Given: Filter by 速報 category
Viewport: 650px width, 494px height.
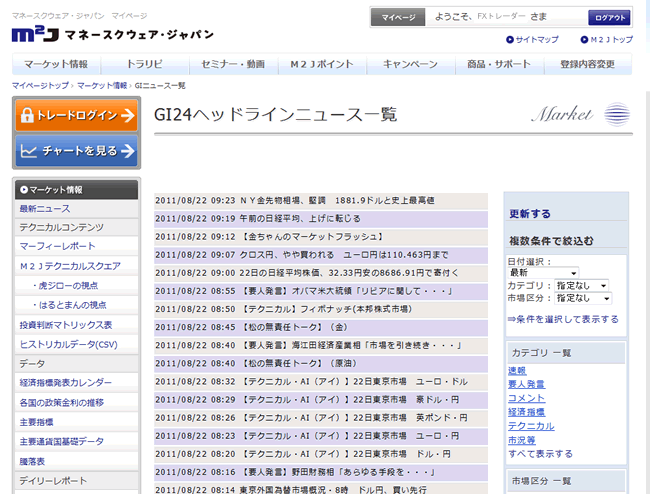Looking at the screenshot, I should click(517, 370).
